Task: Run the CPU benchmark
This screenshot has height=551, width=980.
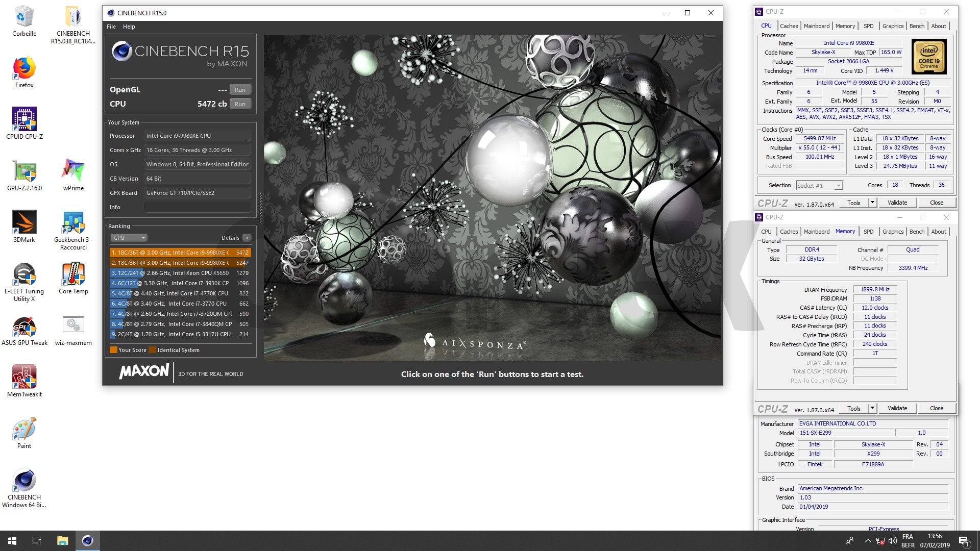Action: point(240,104)
